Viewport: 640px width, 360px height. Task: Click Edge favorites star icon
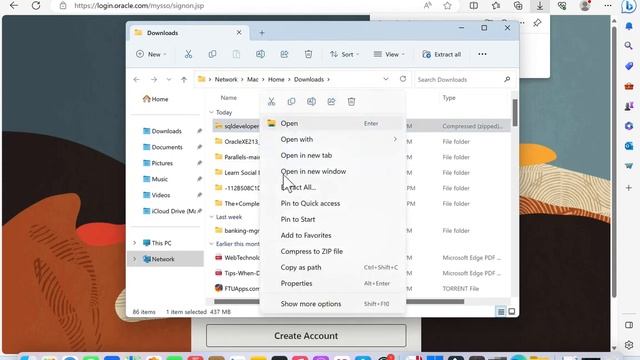point(448,6)
